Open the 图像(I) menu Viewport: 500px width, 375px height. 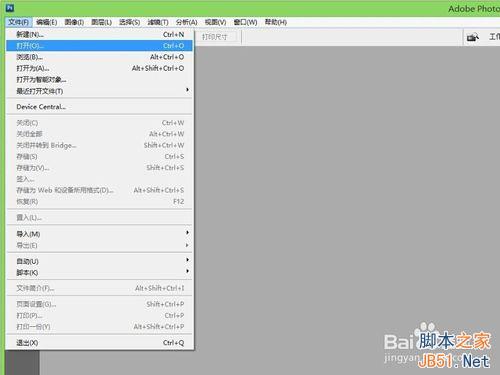74,22
